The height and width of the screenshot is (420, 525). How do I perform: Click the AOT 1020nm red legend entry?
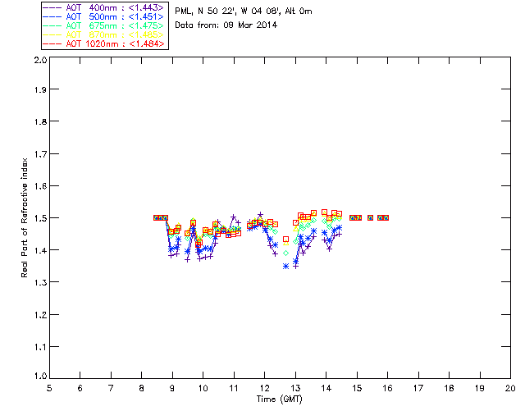tap(103, 43)
